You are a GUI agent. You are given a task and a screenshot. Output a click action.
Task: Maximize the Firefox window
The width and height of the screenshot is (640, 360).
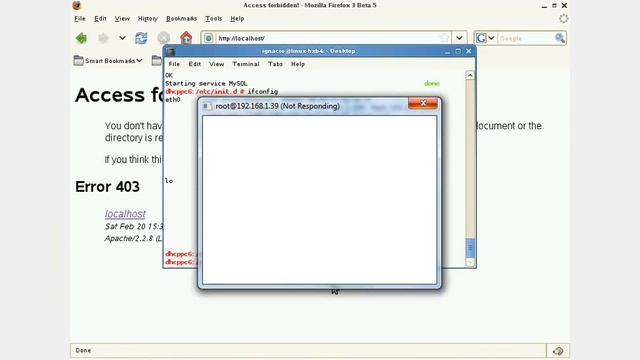[554, 5]
